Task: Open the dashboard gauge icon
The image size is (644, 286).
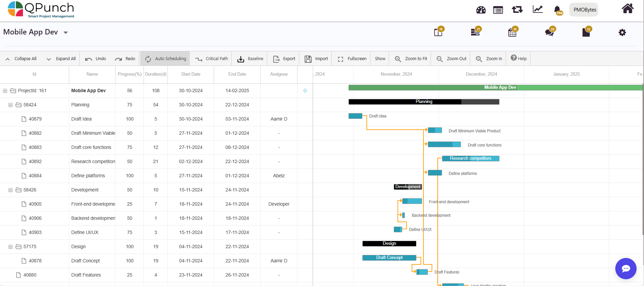Action: 481,10
